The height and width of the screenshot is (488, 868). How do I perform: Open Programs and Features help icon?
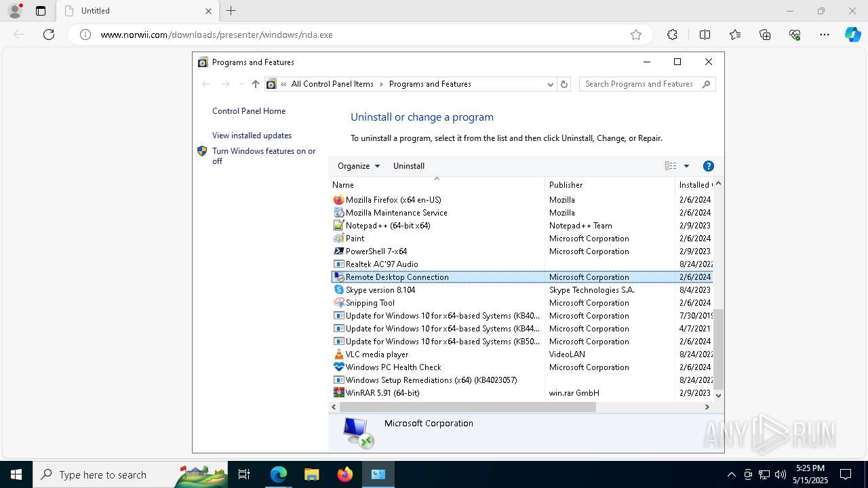click(x=709, y=166)
